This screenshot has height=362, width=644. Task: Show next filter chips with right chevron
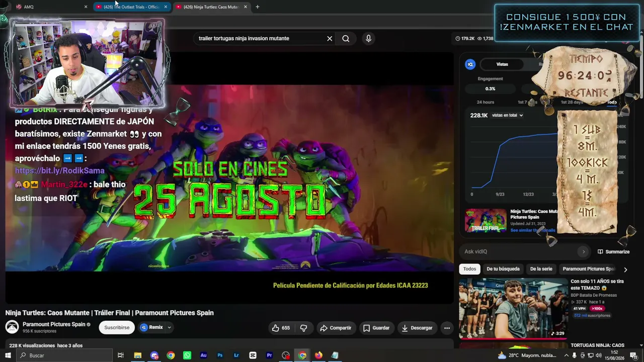tap(625, 269)
